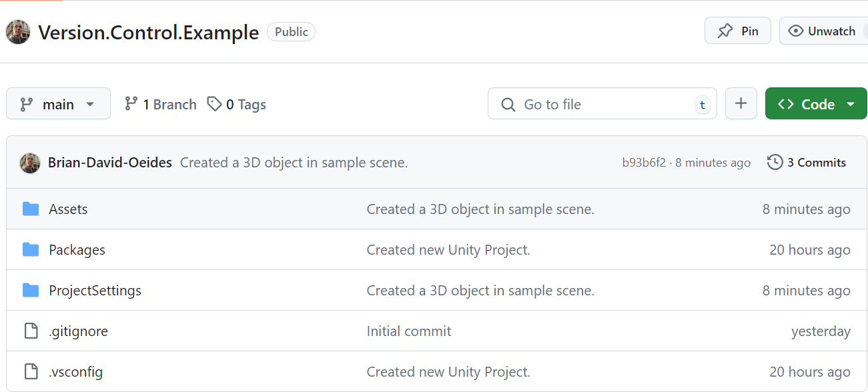Open the Assets folder
This screenshot has height=392, width=868.
click(68, 209)
